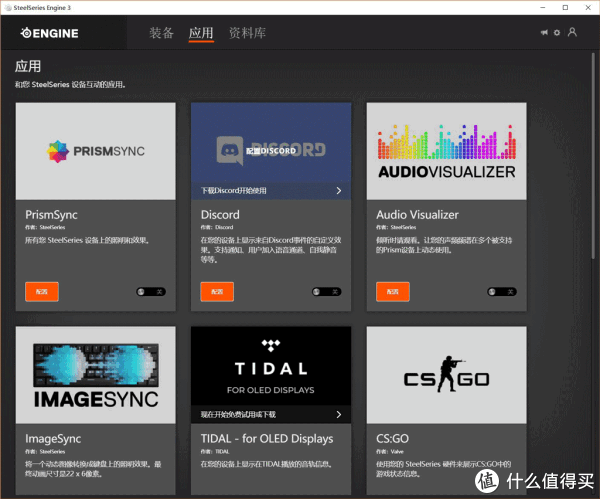Toggle the Audio Visualizer on/off switch
Viewport: 600px width, 499px height.
pyautogui.click(x=502, y=292)
